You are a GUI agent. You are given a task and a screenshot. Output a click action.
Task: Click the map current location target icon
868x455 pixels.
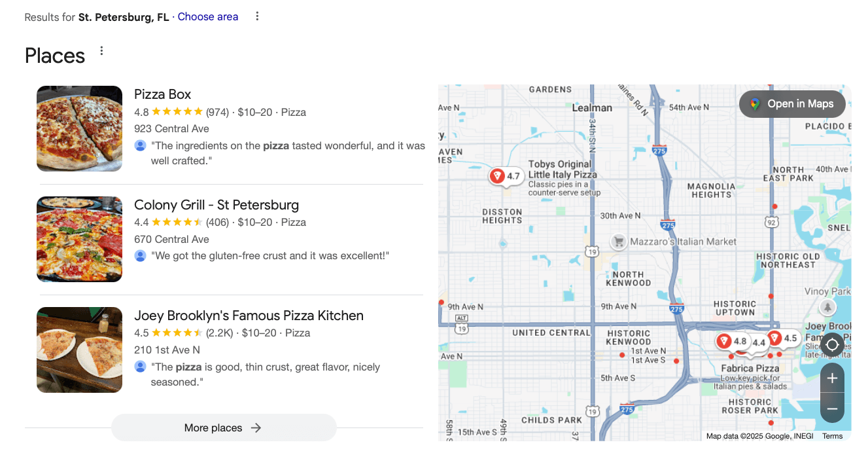832,344
